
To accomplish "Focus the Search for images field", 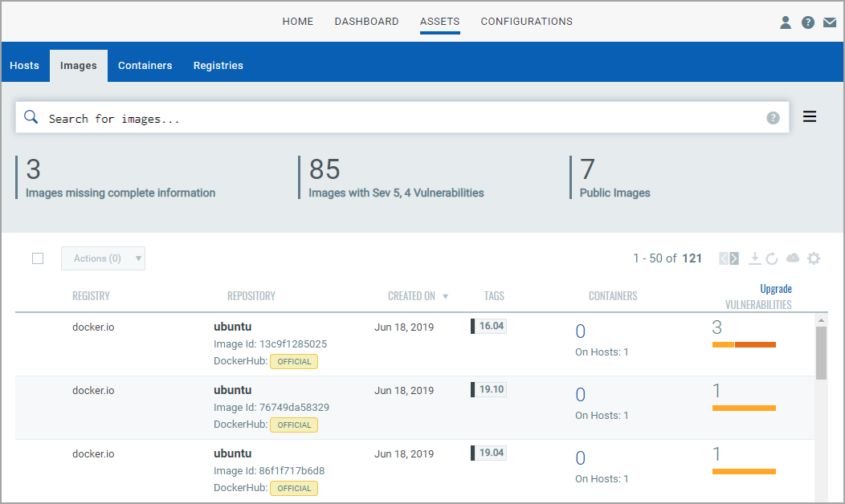I will coord(402,117).
